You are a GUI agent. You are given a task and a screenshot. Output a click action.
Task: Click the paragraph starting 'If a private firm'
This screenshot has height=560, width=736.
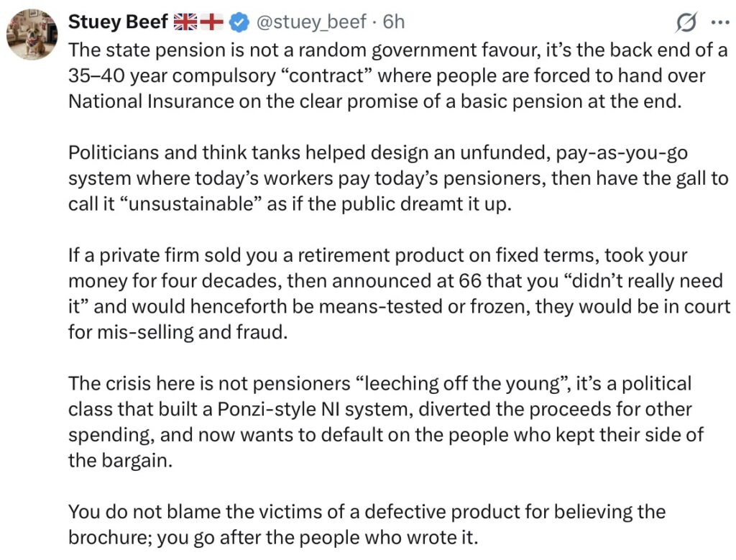(400, 293)
